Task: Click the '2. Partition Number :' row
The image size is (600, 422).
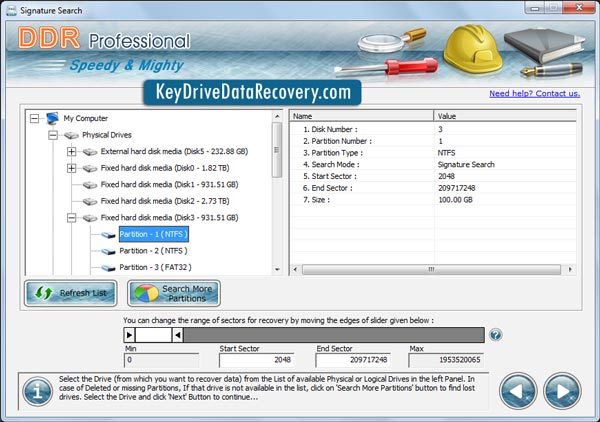Action: pos(433,141)
